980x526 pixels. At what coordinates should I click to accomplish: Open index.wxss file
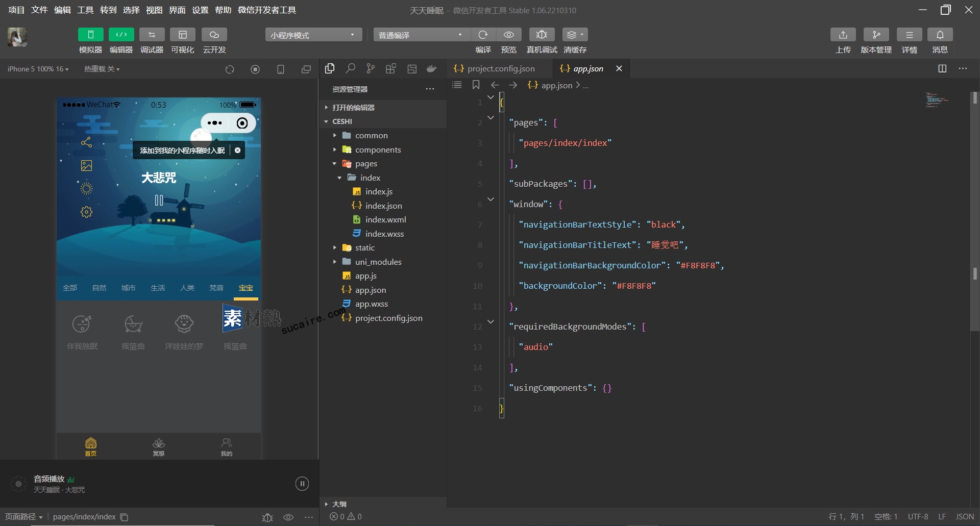[383, 234]
